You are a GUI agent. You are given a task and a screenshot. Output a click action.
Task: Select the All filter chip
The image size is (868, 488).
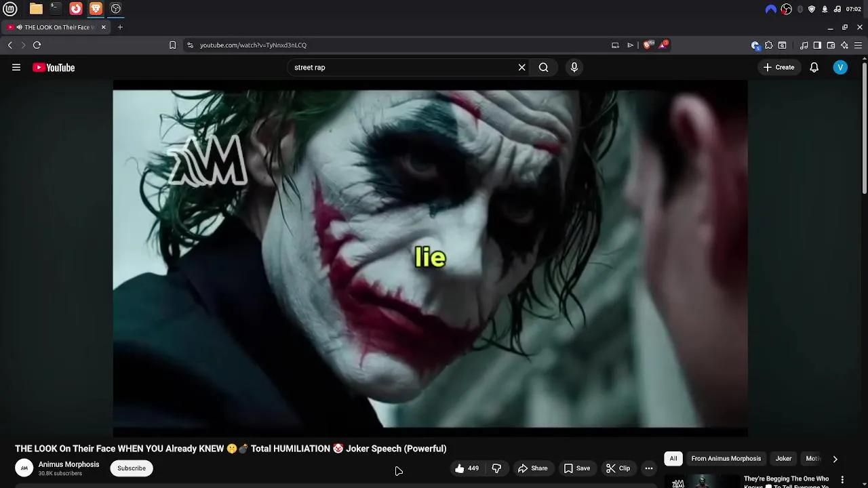click(x=673, y=459)
